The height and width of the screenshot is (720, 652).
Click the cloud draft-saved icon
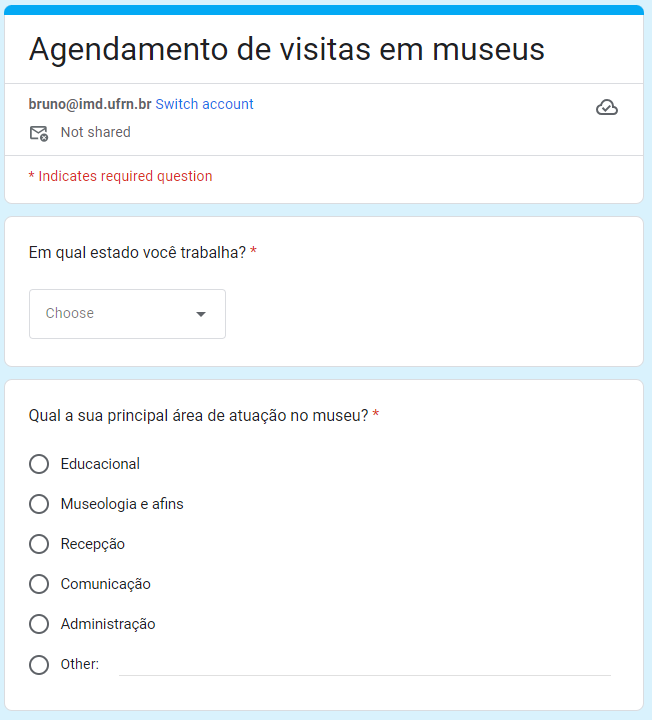607,107
